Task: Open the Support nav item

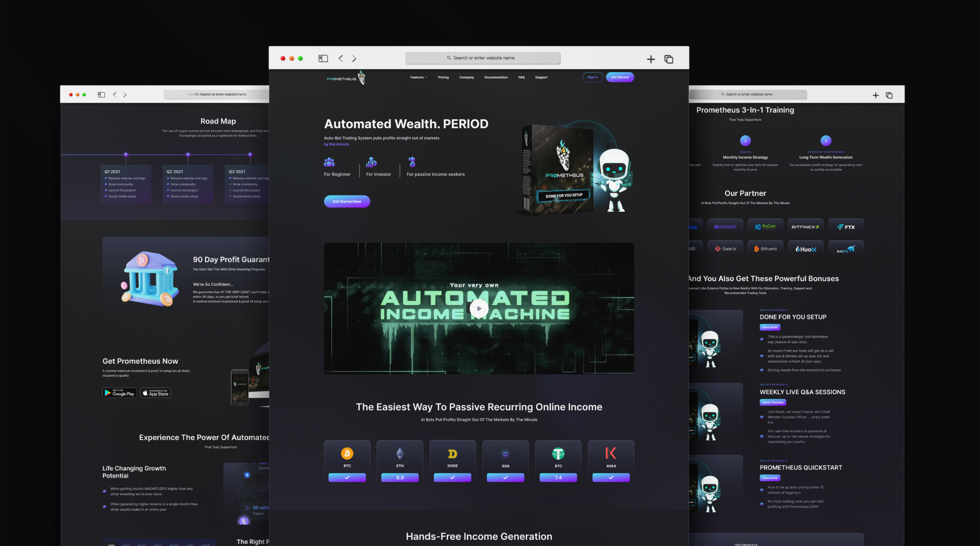Action: (x=541, y=78)
